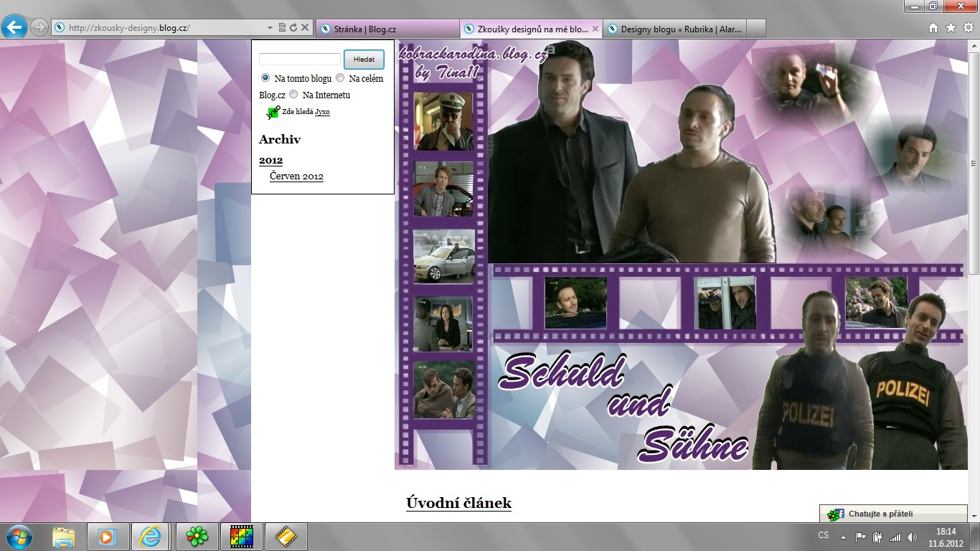Select the 'Na celém Blog.cz' radio button
The width and height of the screenshot is (980, 551).
[340, 77]
